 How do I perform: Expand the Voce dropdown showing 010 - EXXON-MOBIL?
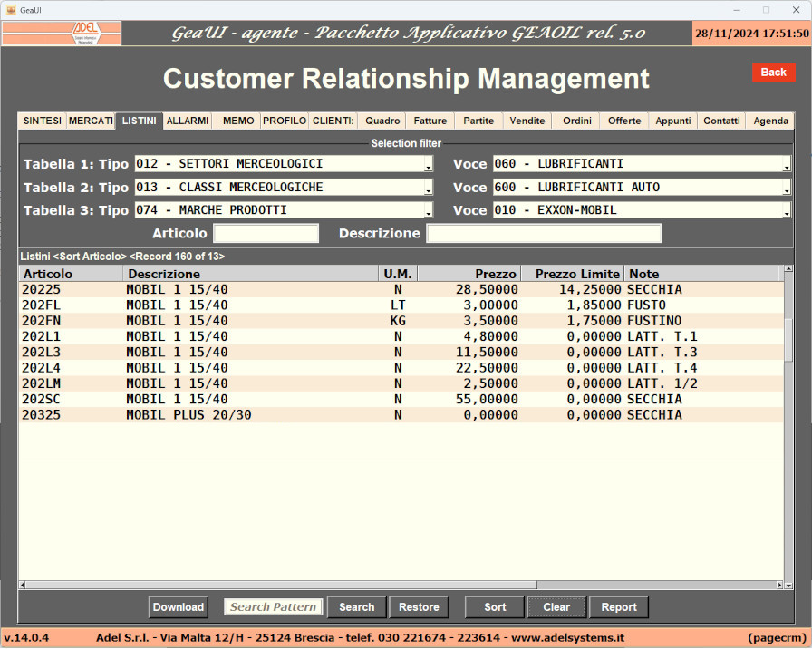[787, 210]
